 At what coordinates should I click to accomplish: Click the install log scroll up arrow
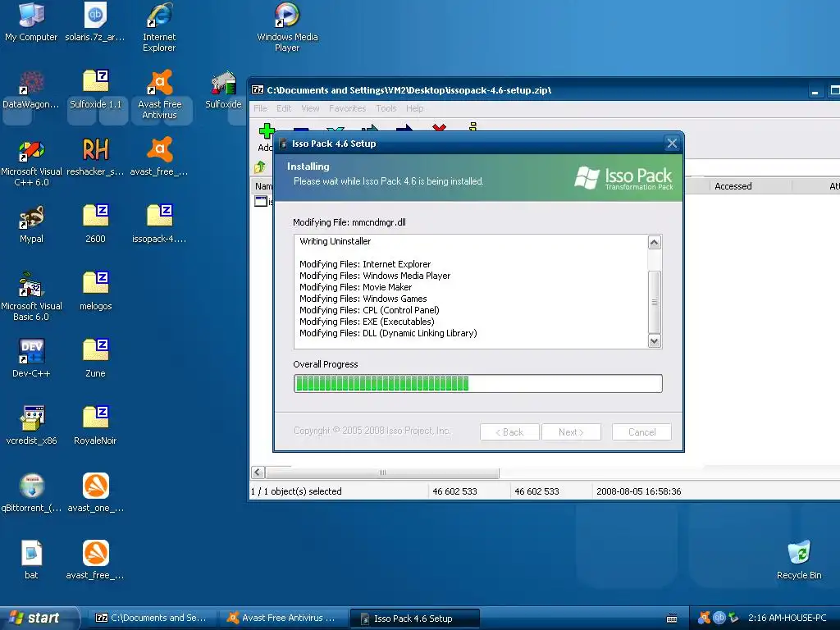click(x=654, y=243)
